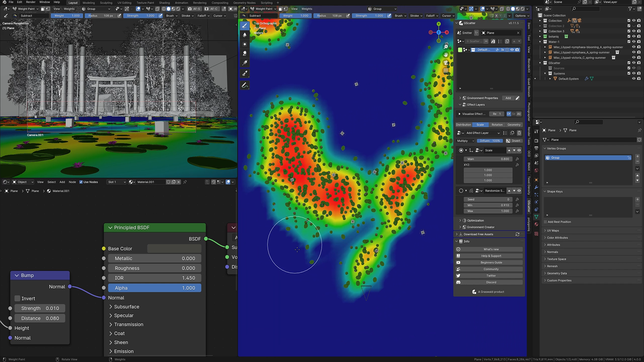Select the Draw brush tool in viewport toolbar
Viewport: 644px width, 362px height.
(245, 25)
